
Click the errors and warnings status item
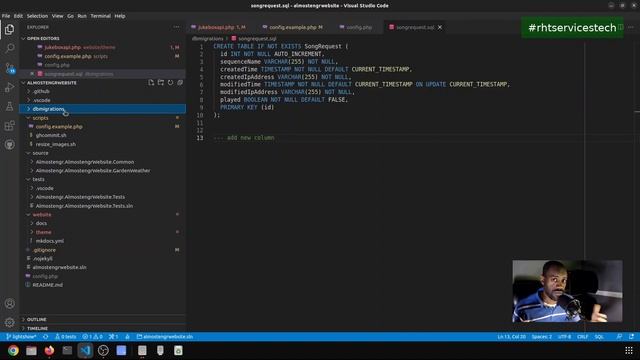tap(92, 337)
